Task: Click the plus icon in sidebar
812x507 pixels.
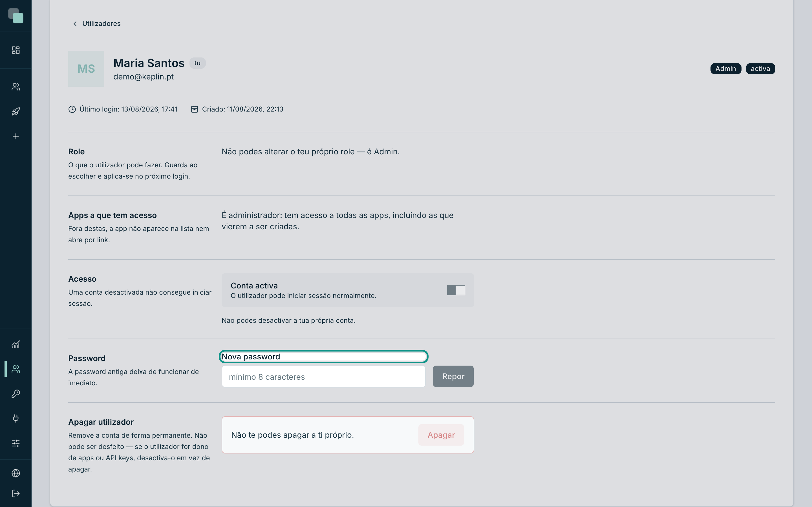Action: pyautogui.click(x=16, y=137)
